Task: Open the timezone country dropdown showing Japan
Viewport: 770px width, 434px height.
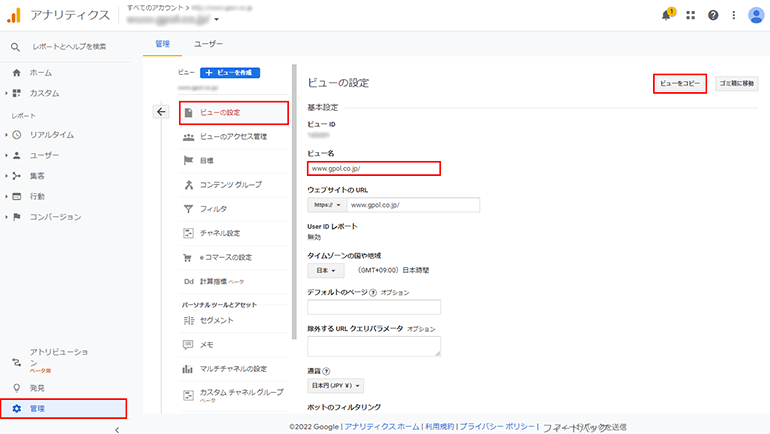Action: click(x=325, y=270)
